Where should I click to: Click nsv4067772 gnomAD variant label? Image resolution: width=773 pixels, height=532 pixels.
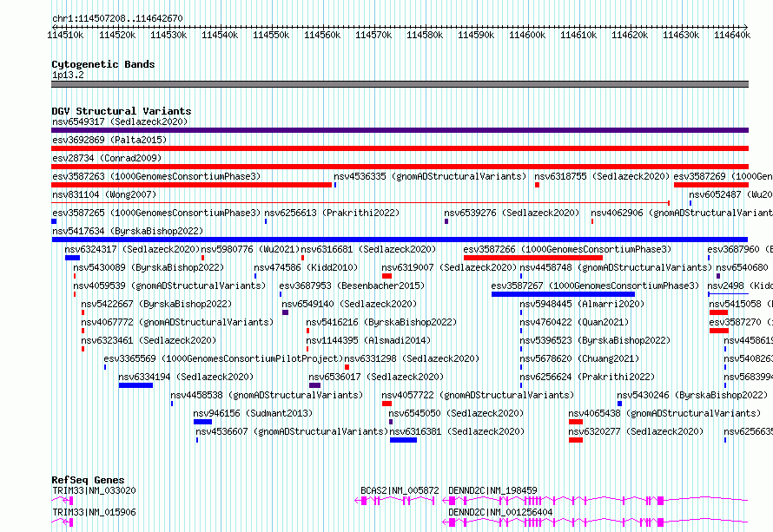point(177,322)
